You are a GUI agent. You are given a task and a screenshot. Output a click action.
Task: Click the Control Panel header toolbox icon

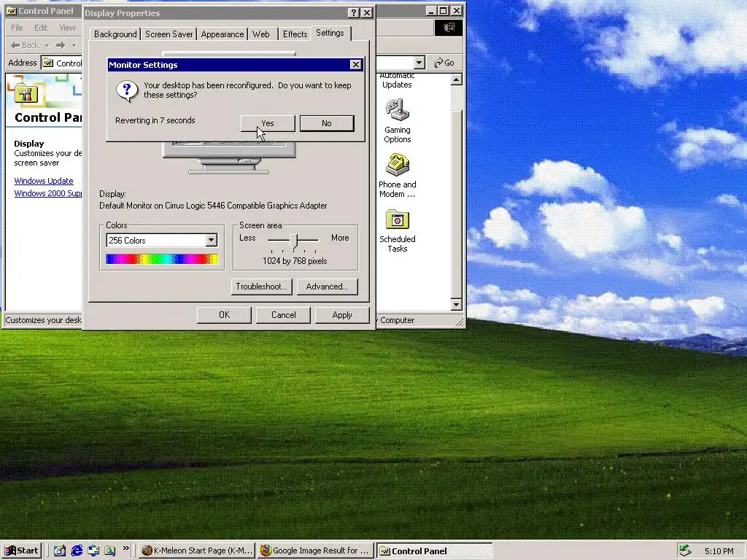[x=26, y=93]
